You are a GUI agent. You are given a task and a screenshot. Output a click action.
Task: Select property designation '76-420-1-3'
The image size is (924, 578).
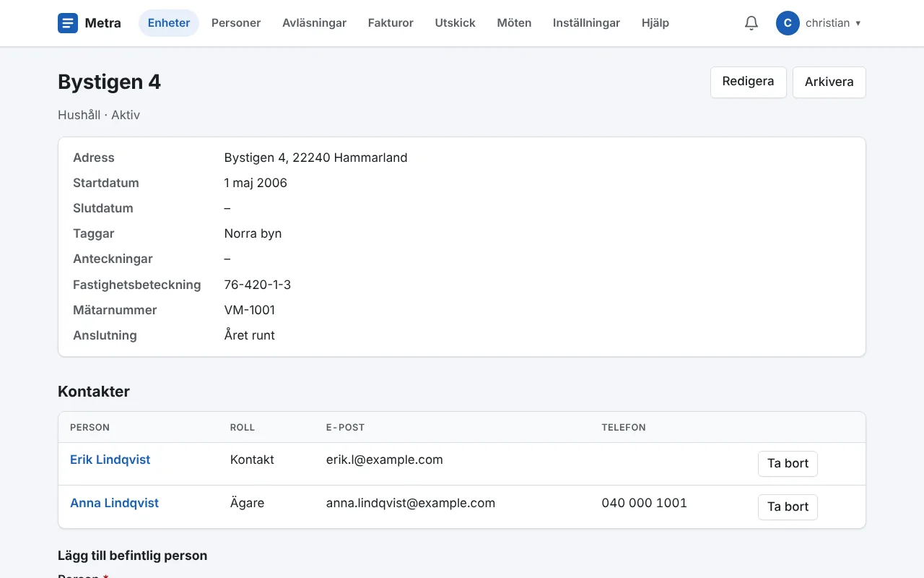(258, 285)
